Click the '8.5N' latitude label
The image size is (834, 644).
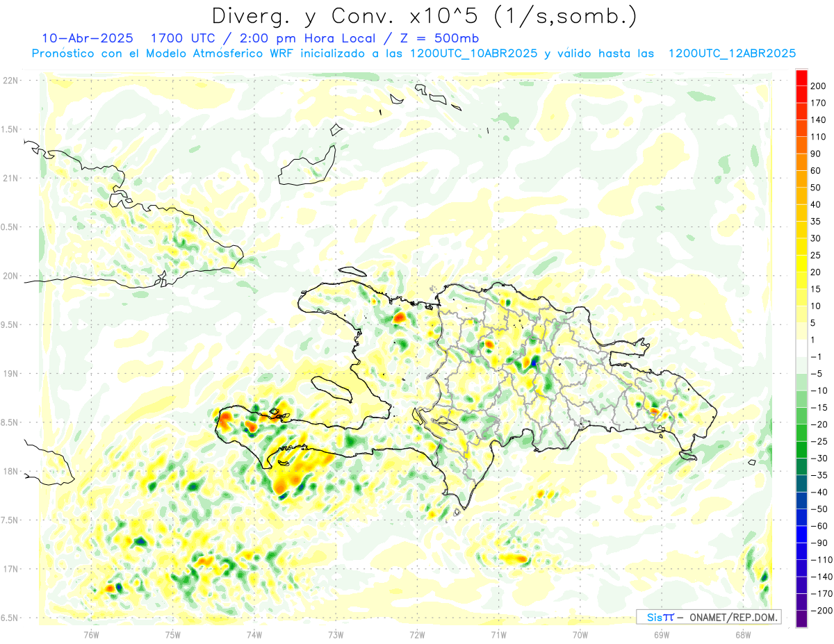pos(9,422)
